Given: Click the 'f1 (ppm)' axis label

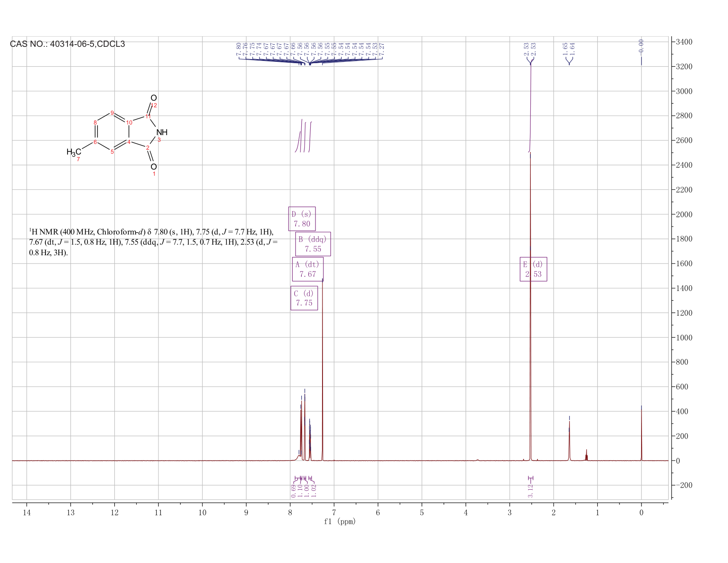Looking at the screenshot, I should [x=340, y=521].
